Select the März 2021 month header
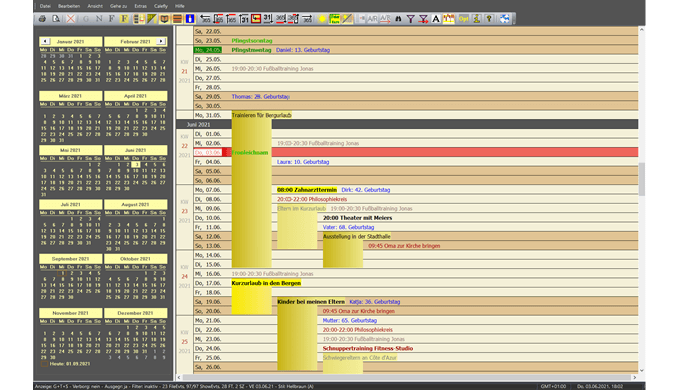 pos(71,96)
